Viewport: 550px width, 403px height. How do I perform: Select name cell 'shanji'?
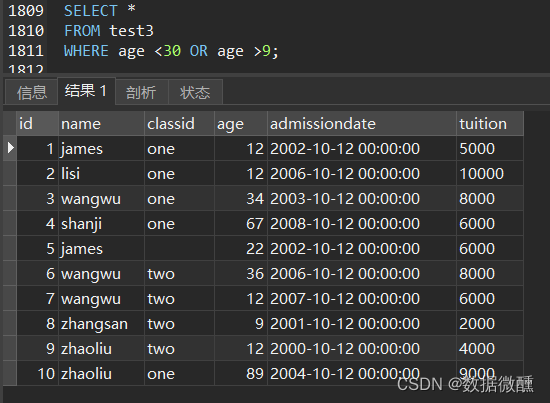coord(101,223)
